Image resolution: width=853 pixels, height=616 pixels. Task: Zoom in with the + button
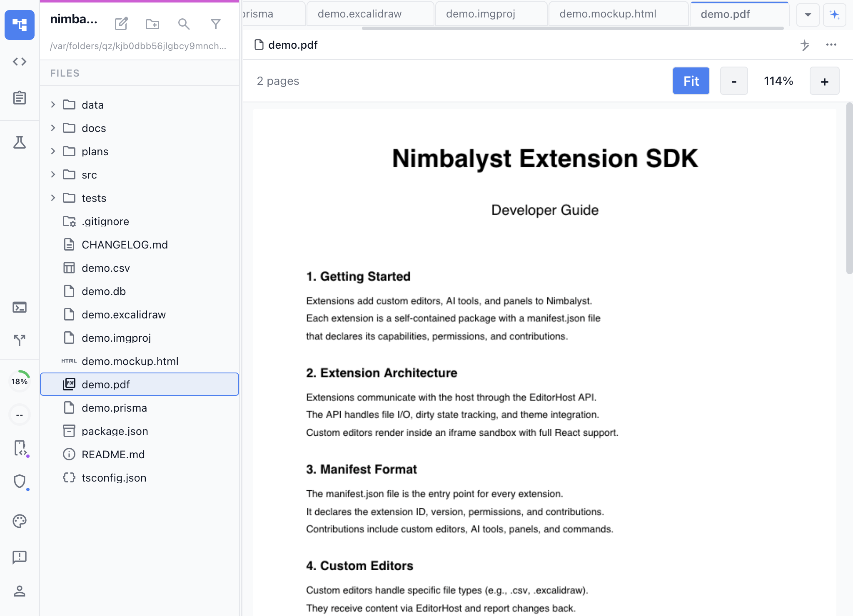(x=824, y=81)
